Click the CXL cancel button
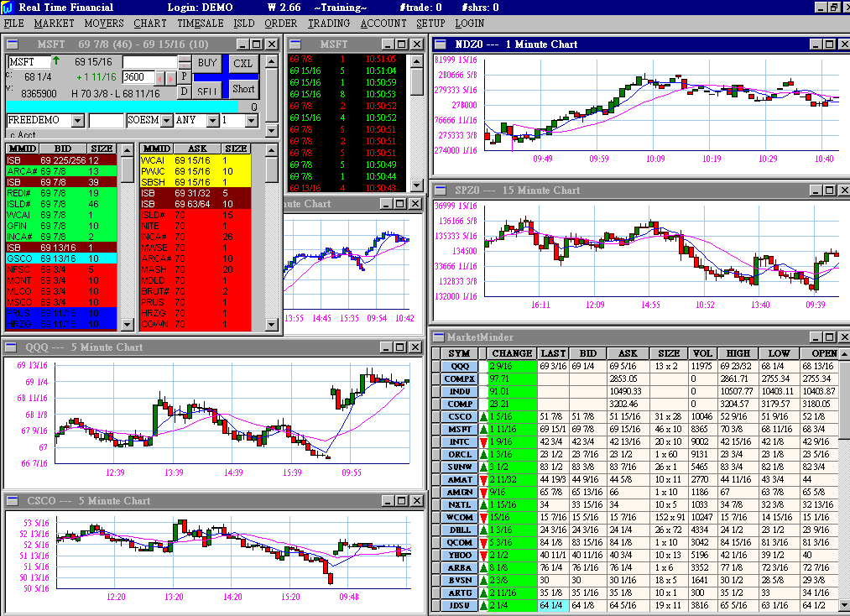 242,64
